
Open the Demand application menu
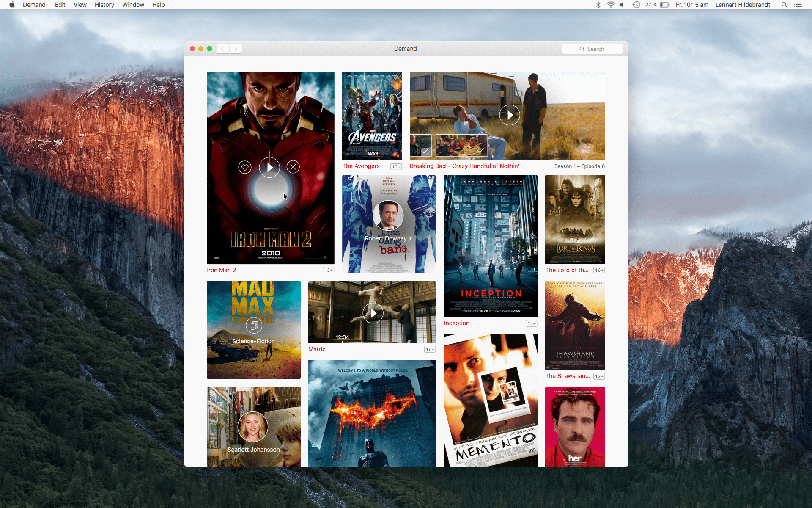click(34, 5)
